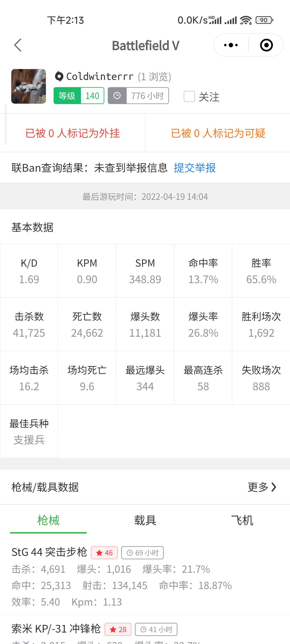Select the 枪械 tab
Viewport: 290px width, 644px height.
[x=48, y=520]
